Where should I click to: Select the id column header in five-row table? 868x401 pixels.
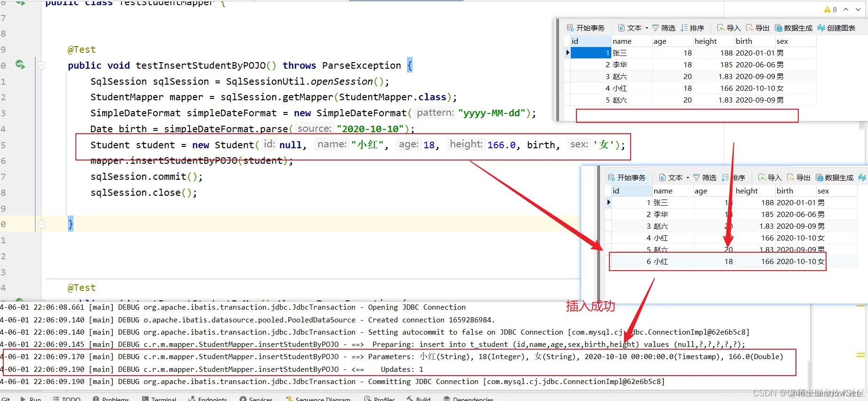591,41
